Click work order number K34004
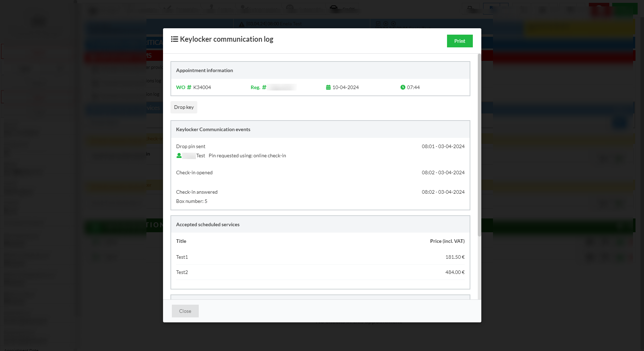Screen dimensions: 644x351 (x=202, y=87)
